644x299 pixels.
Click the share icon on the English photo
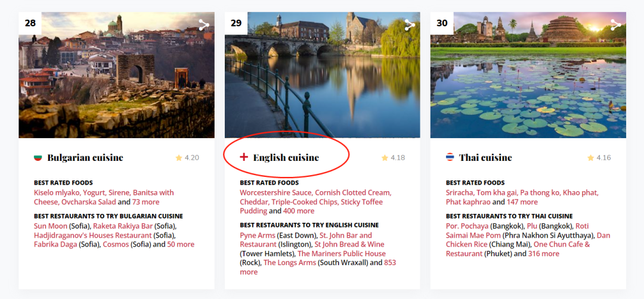(x=410, y=25)
